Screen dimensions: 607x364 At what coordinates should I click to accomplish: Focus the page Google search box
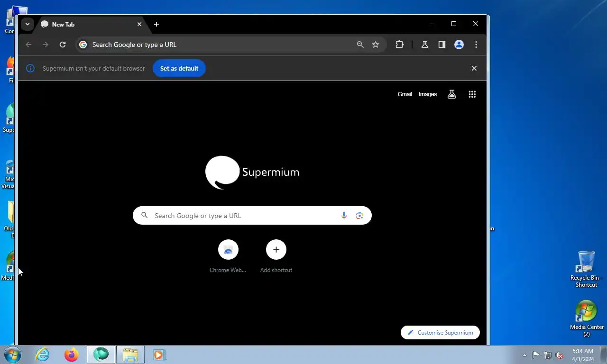pos(252,216)
